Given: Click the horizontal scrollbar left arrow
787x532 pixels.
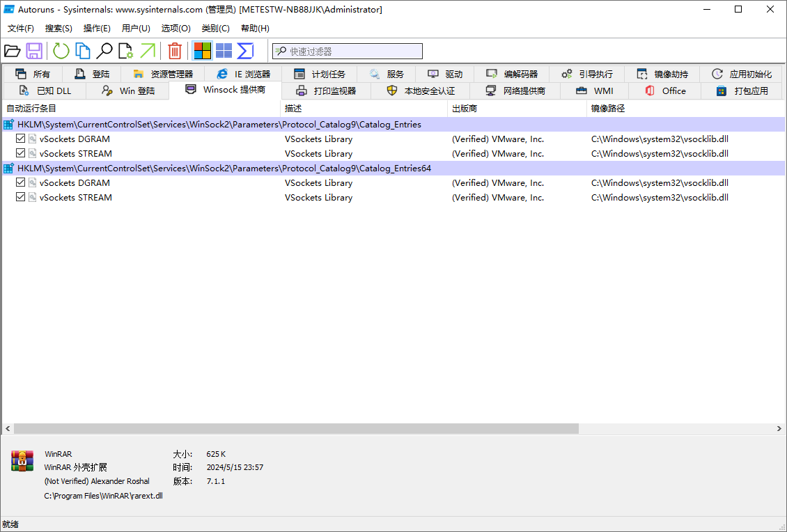Looking at the screenshot, I should tap(8, 429).
